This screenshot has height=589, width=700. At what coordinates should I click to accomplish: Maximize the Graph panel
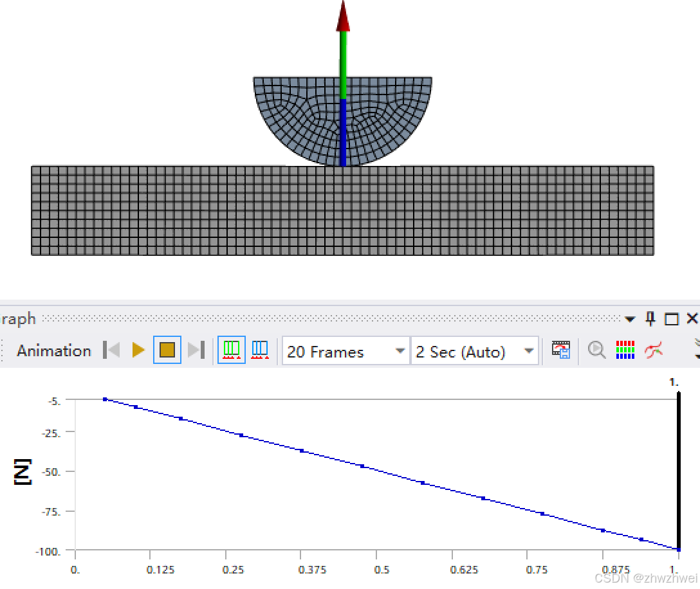click(x=672, y=319)
